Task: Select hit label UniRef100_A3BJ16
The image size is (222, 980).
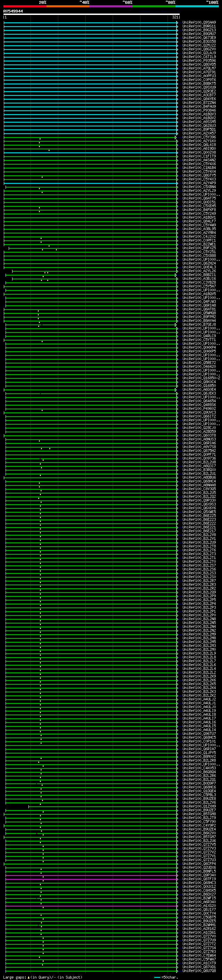Action: coord(199,278)
